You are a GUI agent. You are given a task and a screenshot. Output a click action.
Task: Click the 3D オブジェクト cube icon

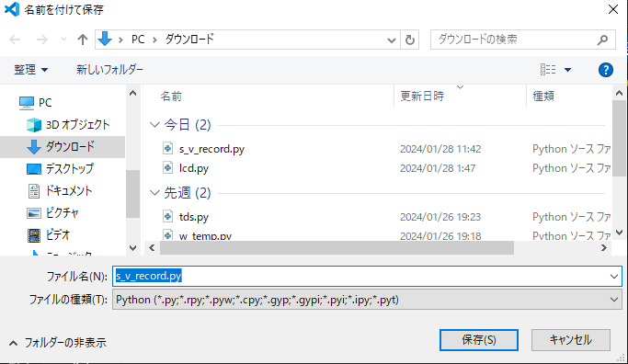[x=34, y=125]
